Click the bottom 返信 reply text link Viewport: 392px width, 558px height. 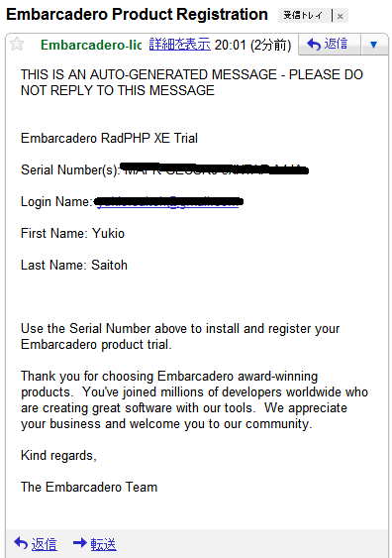tap(45, 544)
